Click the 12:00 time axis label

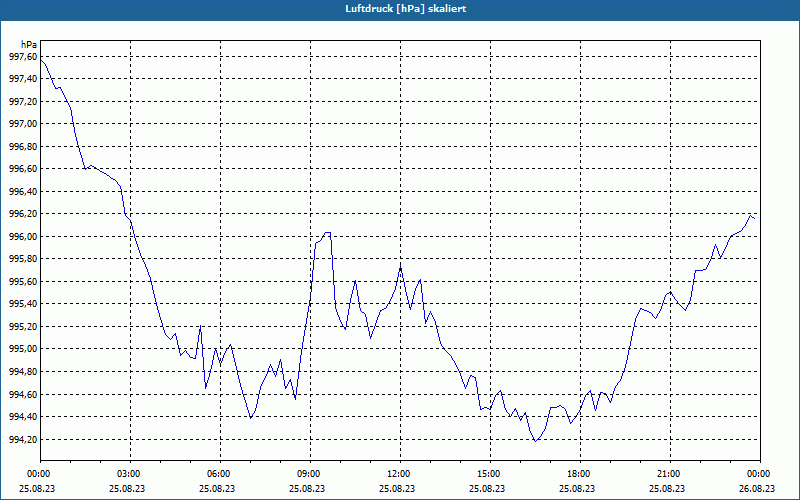tap(400, 474)
